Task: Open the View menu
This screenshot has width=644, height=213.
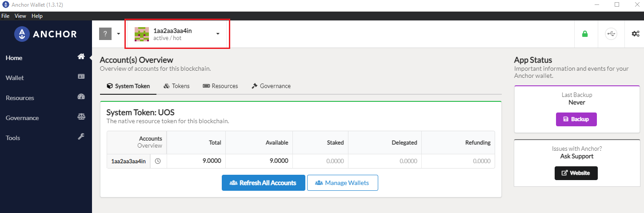Action: tap(20, 16)
